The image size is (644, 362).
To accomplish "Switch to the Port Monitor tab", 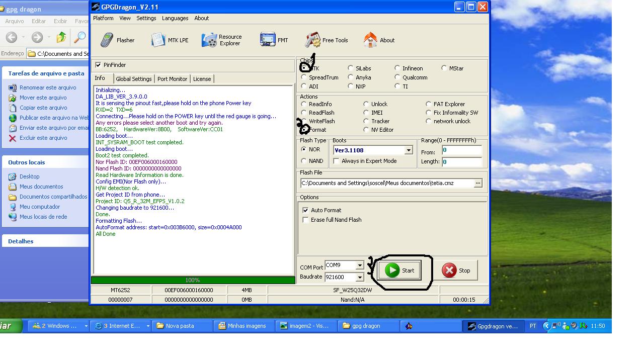I will tap(172, 79).
